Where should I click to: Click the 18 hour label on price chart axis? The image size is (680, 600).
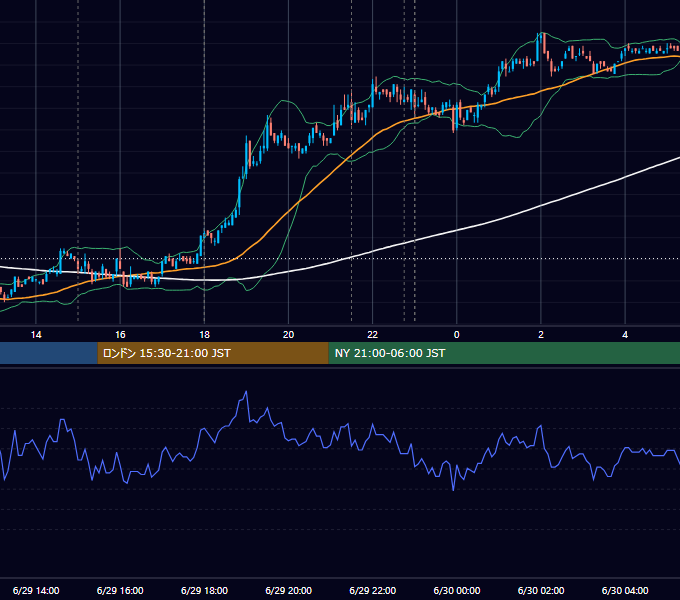[x=204, y=335]
